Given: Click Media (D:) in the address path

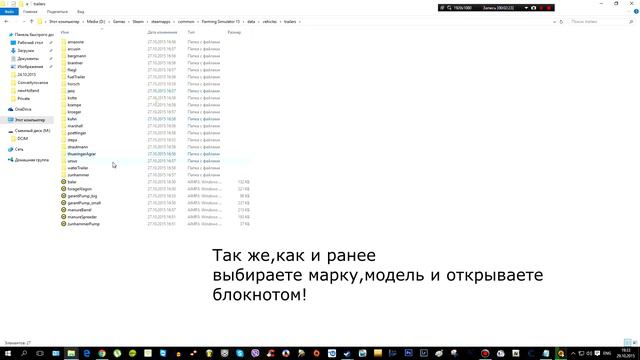Looking at the screenshot, I should click(96, 22).
